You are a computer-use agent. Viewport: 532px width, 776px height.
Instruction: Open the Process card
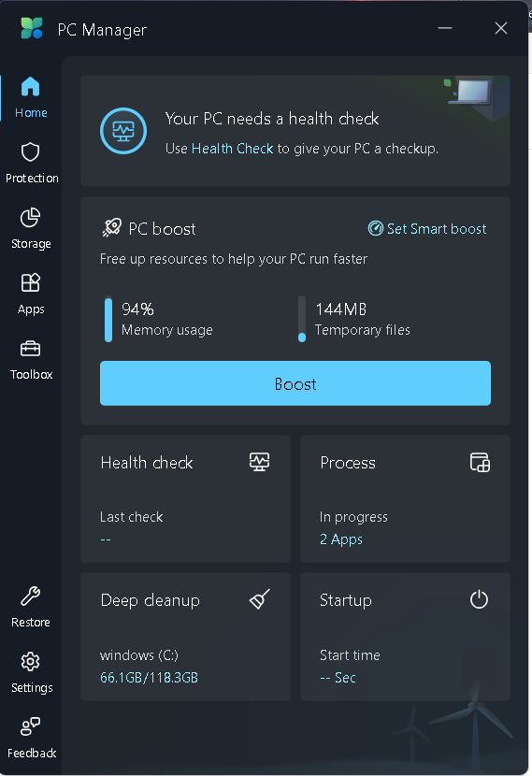pos(405,499)
